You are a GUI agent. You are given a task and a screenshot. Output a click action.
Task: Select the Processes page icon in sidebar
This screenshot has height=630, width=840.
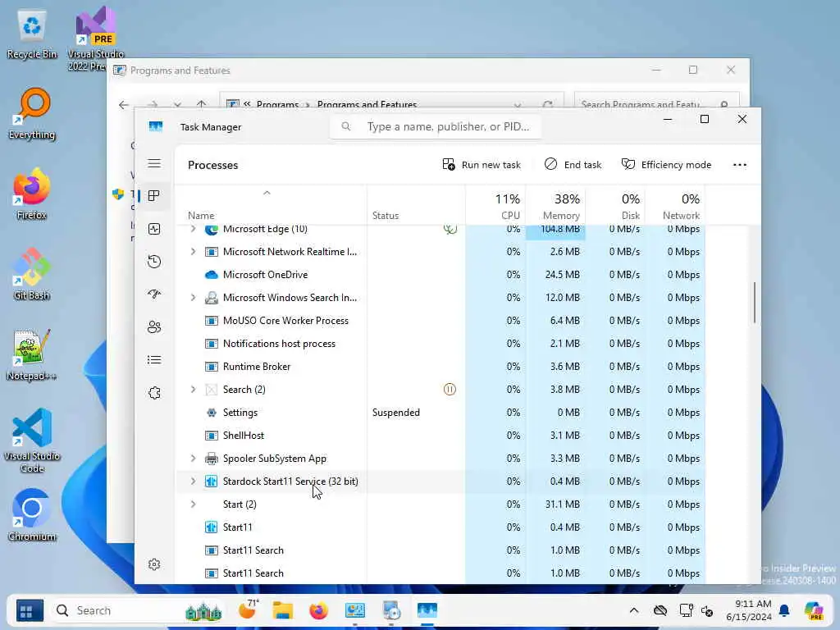coord(154,196)
